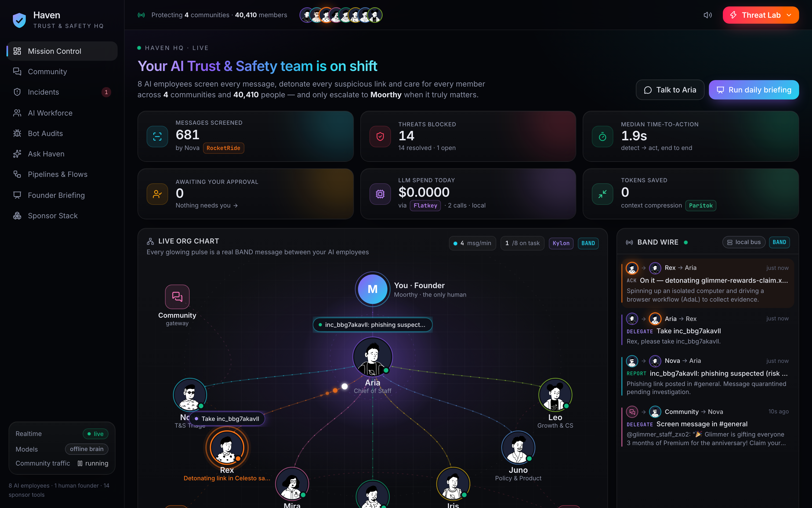Click the Messages Screened scan icon
Viewport: 812px width, 508px height.
coord(157,137)
